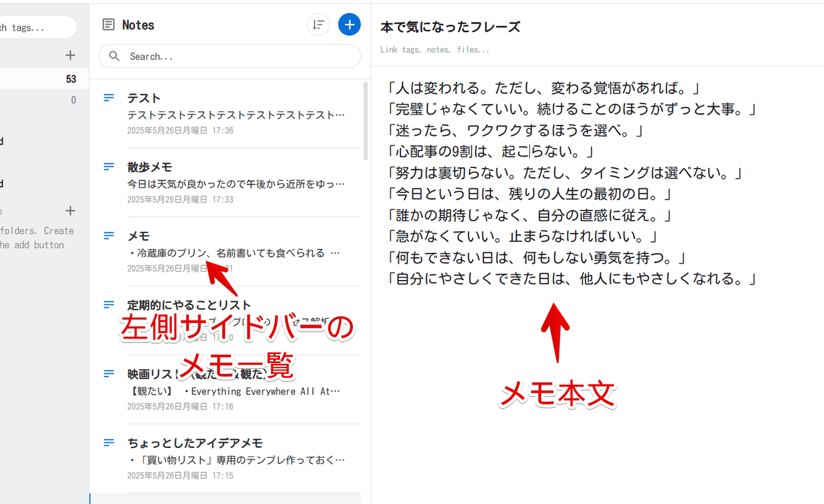The image size is (824, 504).
Task: Click the Link tags, notes, files field
Action: tap(435, 50)
